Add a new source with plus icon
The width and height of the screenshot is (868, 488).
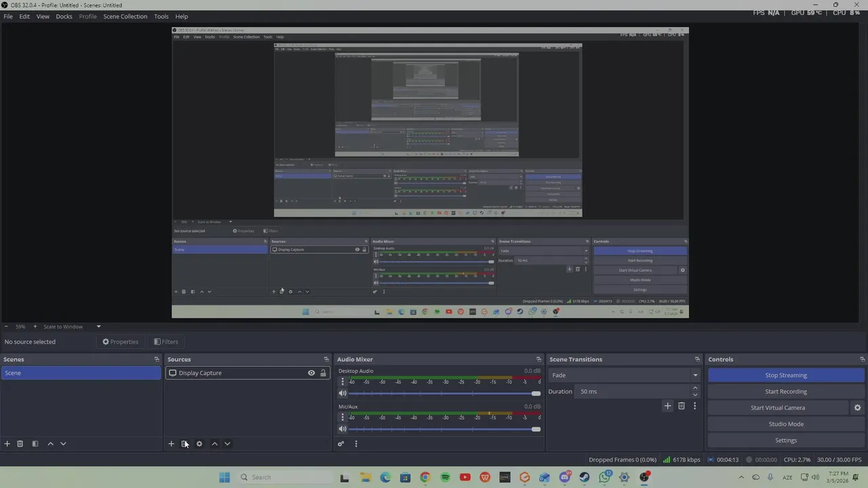171,444
